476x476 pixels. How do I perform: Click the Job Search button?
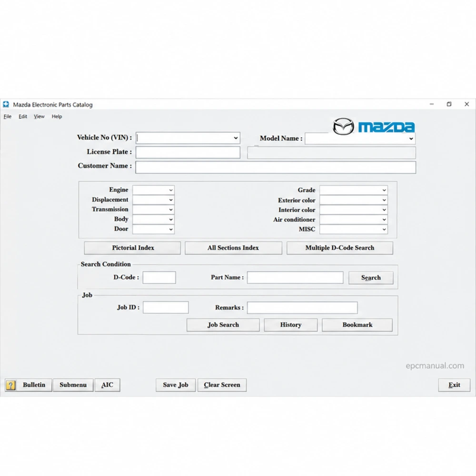click(x=223, y=325)
